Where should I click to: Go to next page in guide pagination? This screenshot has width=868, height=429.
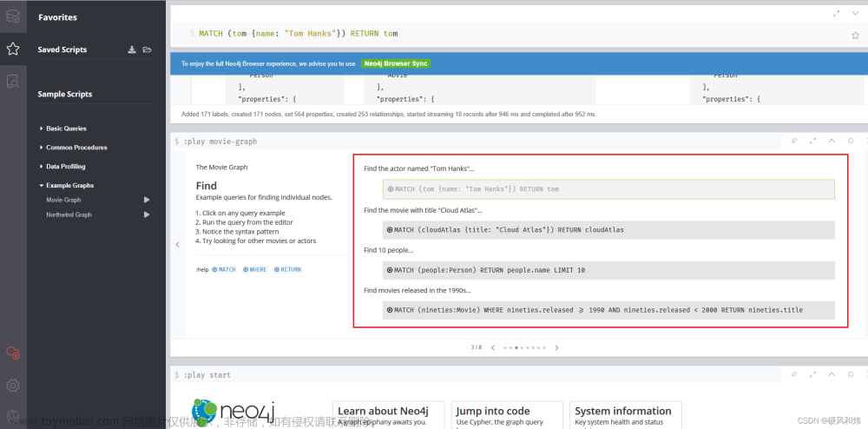click(557, 347)
